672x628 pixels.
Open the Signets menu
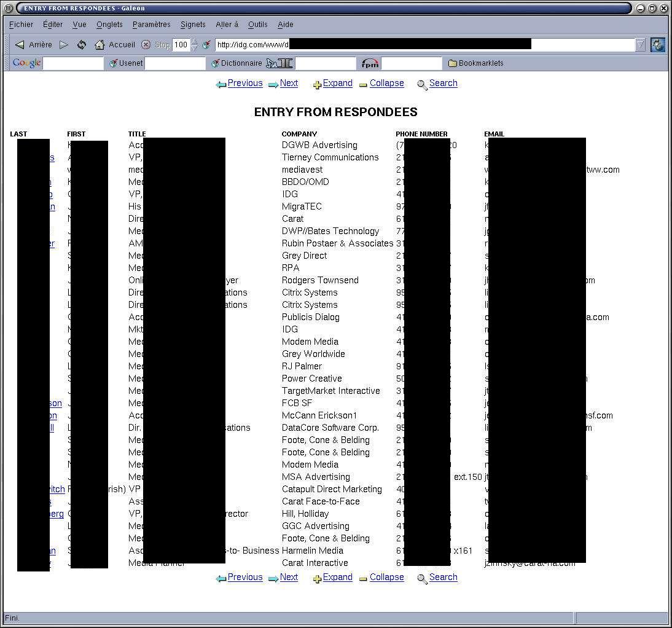(x=193, y=25)
